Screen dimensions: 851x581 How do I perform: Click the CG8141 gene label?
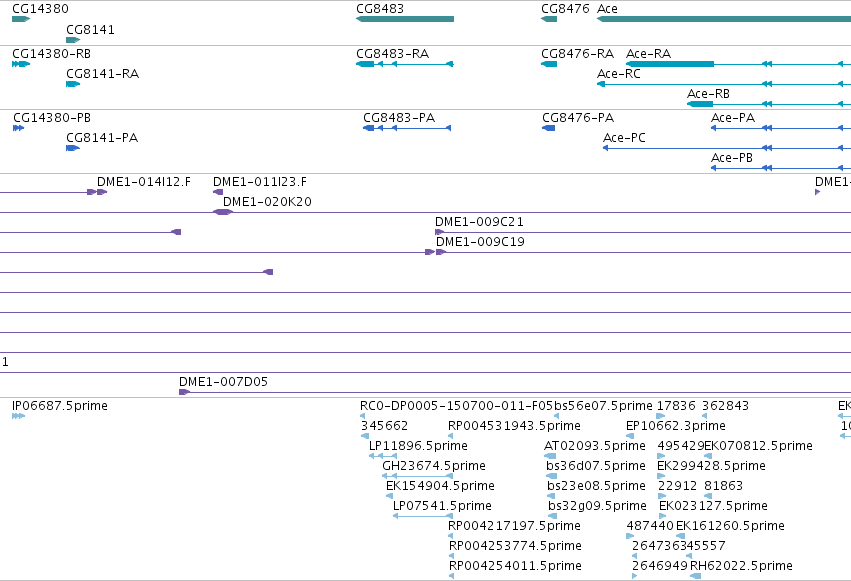click(90, 30)
